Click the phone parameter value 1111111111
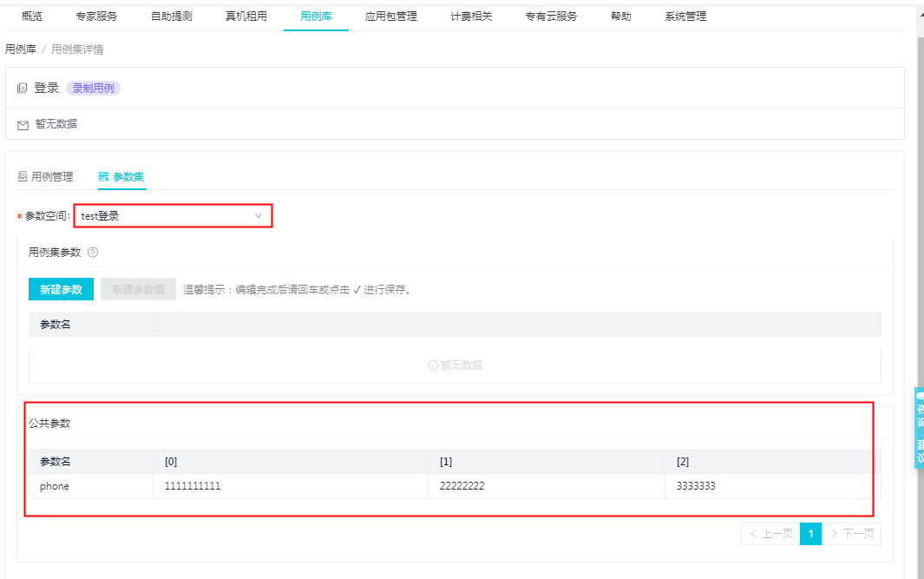The width and height of the screenshot is (924, 579). [x=193, y=486]
